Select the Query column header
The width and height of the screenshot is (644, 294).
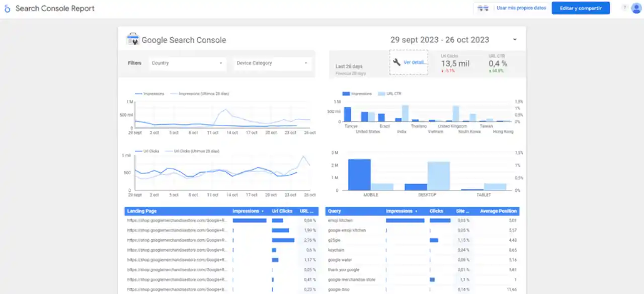point(335,211)
